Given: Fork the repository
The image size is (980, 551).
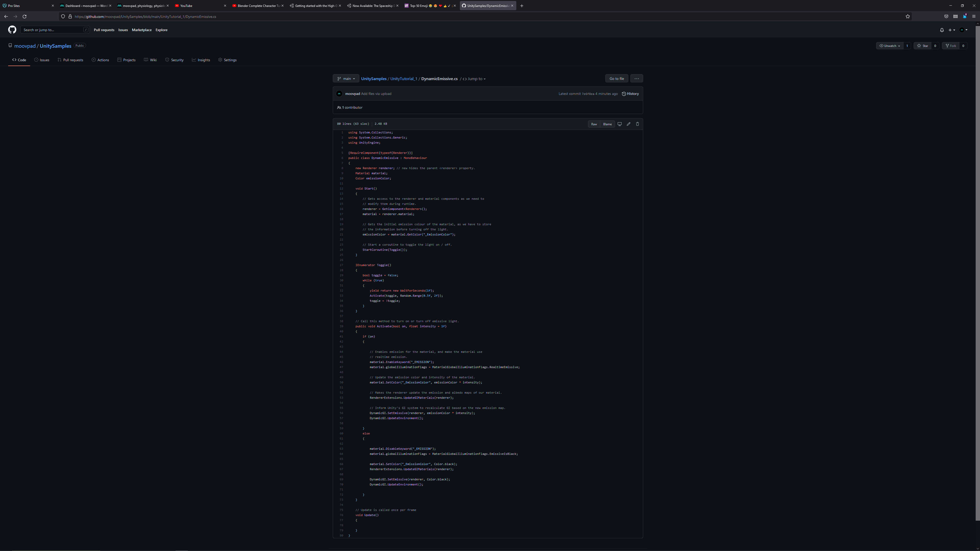Looking at the screenshot, I should pyautogui.click(x=951, y=46).
